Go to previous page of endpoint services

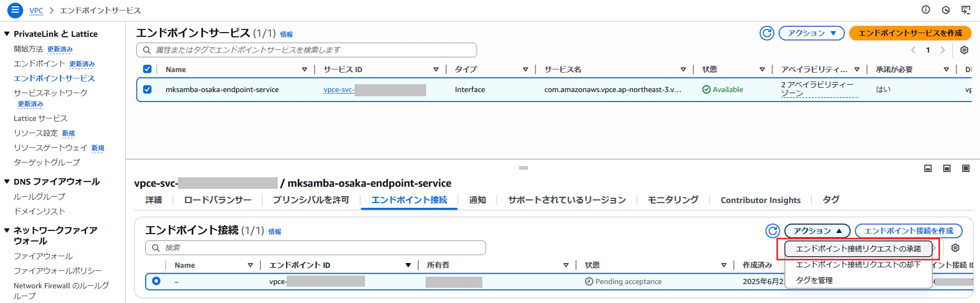(913, 50)
